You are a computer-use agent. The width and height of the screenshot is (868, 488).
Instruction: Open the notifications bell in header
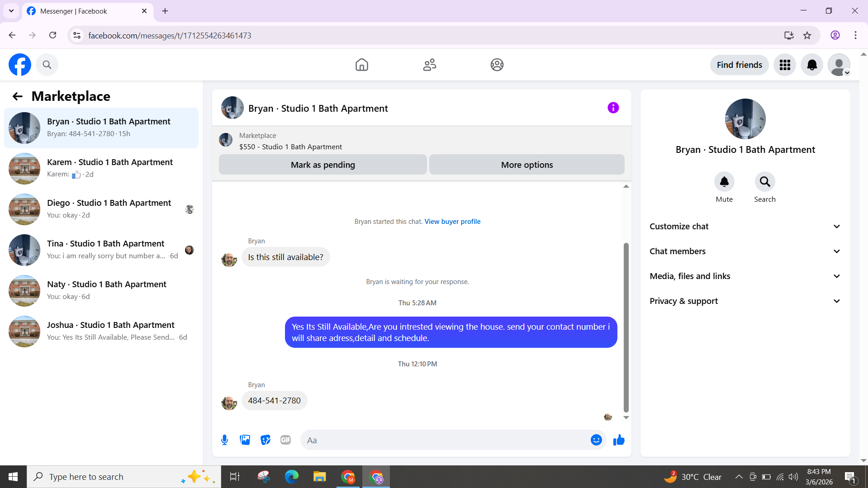(812, 65)
